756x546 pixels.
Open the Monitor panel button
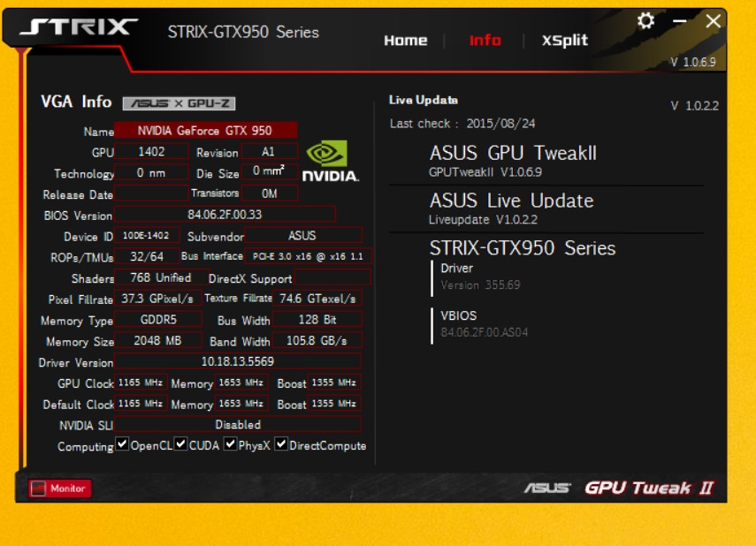click(60, 489)
